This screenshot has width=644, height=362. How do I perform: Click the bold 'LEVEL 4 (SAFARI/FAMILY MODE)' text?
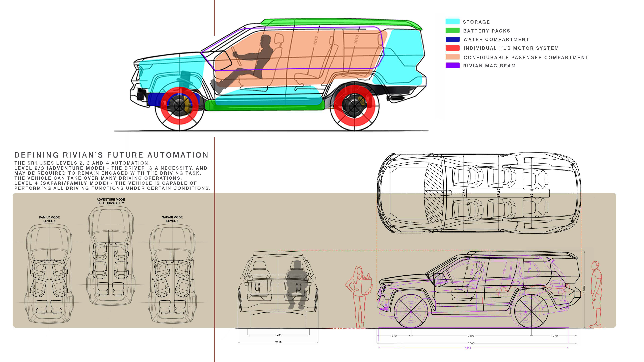(x=62, y=183)
